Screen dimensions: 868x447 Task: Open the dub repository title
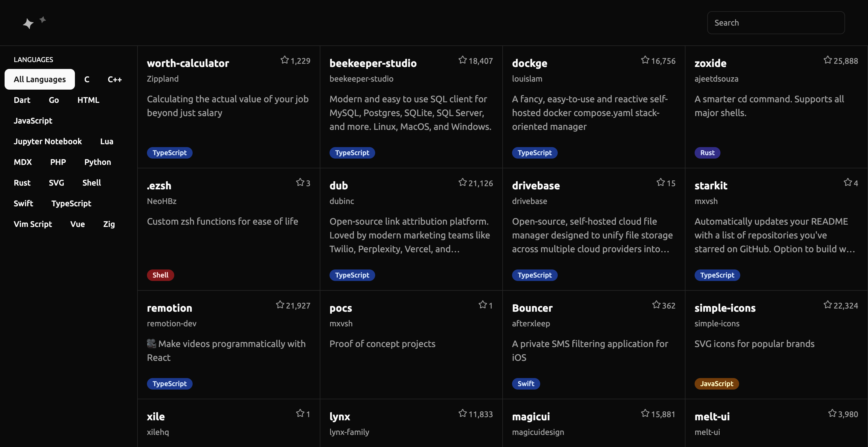click(339, 186)
